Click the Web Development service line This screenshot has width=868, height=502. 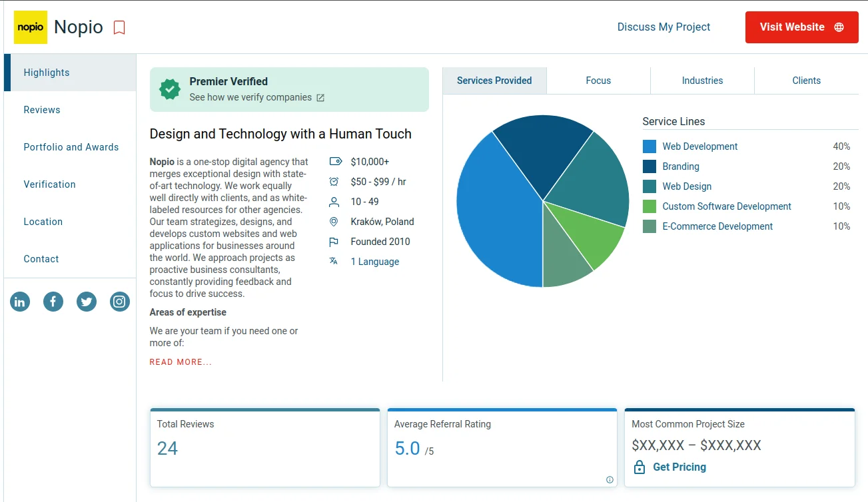[x=700, y=146]
